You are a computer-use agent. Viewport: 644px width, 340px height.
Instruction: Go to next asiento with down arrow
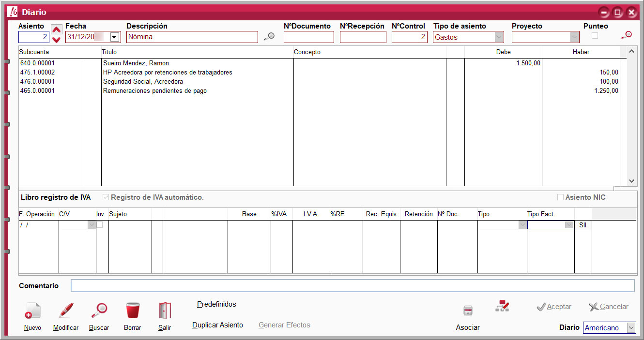(57, 40)
